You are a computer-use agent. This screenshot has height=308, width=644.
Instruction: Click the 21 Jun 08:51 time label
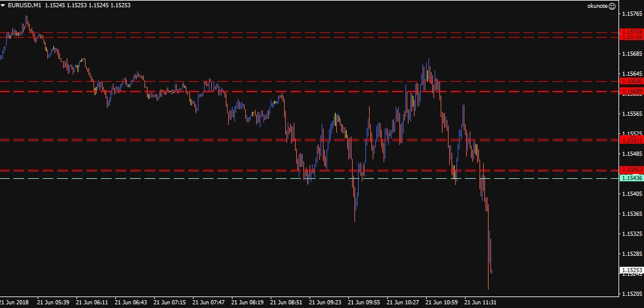point(287,303)
